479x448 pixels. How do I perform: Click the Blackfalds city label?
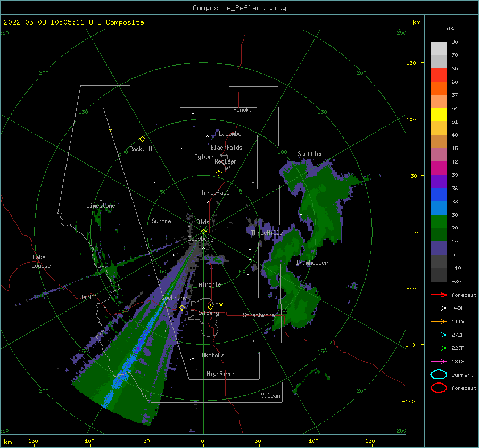click(x=226, y=148)
